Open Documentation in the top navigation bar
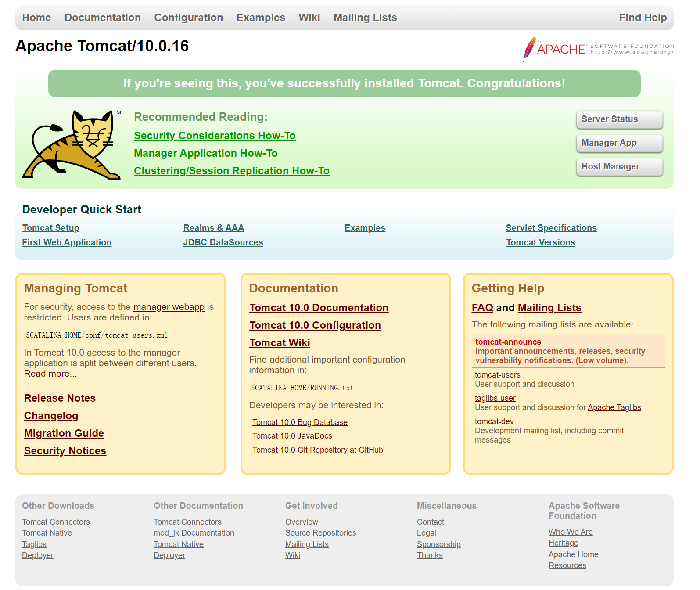 103,18
